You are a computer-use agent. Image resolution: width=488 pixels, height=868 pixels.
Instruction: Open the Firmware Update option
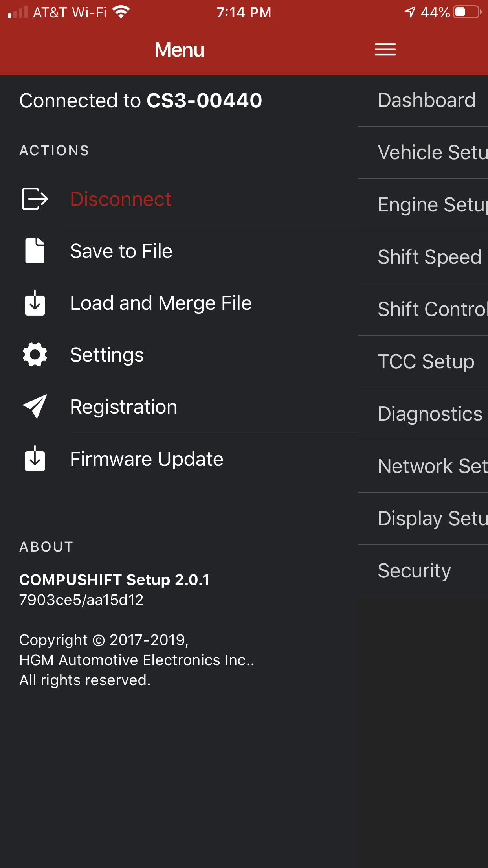(x=147, y=459)
